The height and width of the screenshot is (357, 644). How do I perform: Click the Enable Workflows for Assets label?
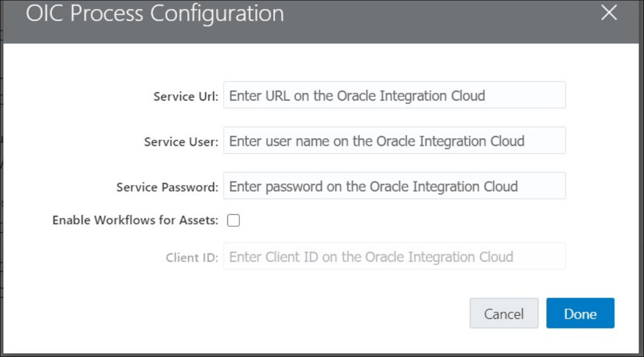133,219
